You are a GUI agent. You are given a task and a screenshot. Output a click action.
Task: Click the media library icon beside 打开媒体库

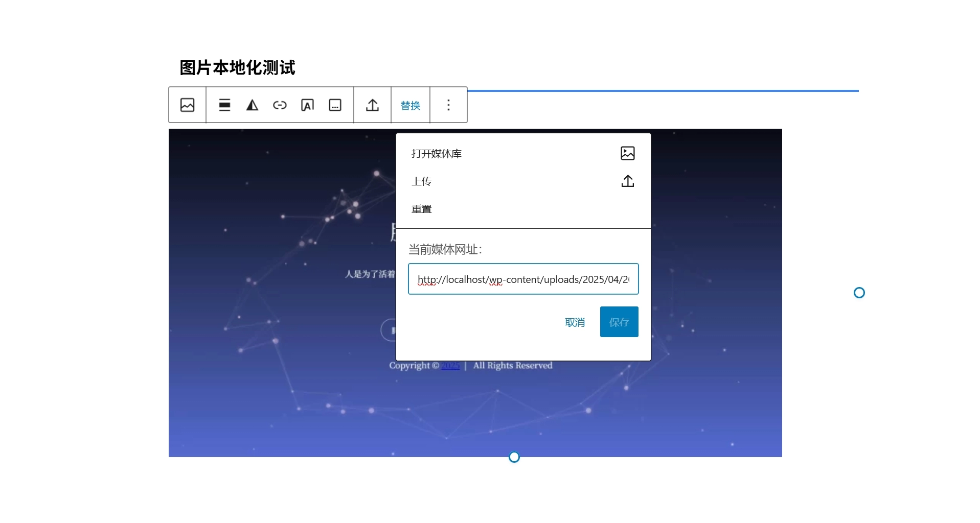627,153
